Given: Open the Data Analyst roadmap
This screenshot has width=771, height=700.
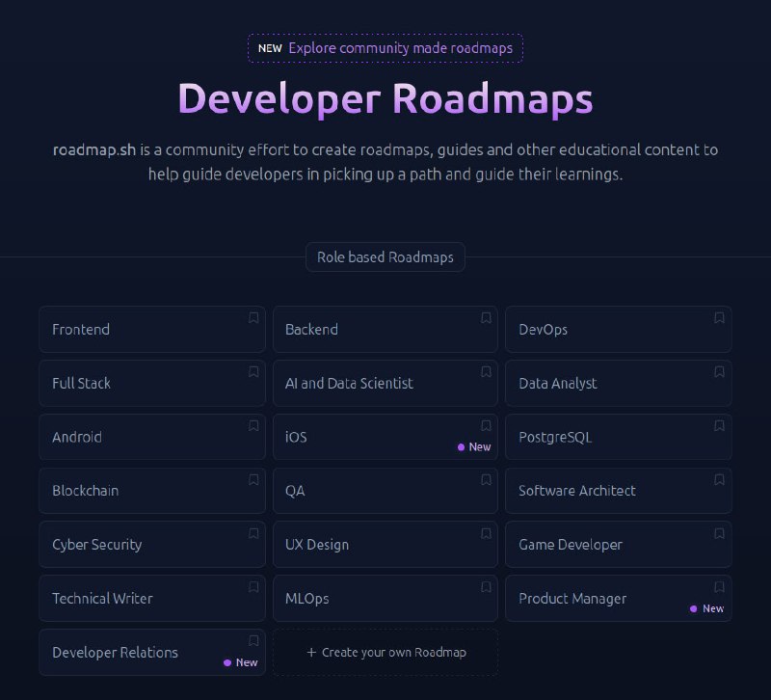Looking at the screenshot, I should point(618,383).
